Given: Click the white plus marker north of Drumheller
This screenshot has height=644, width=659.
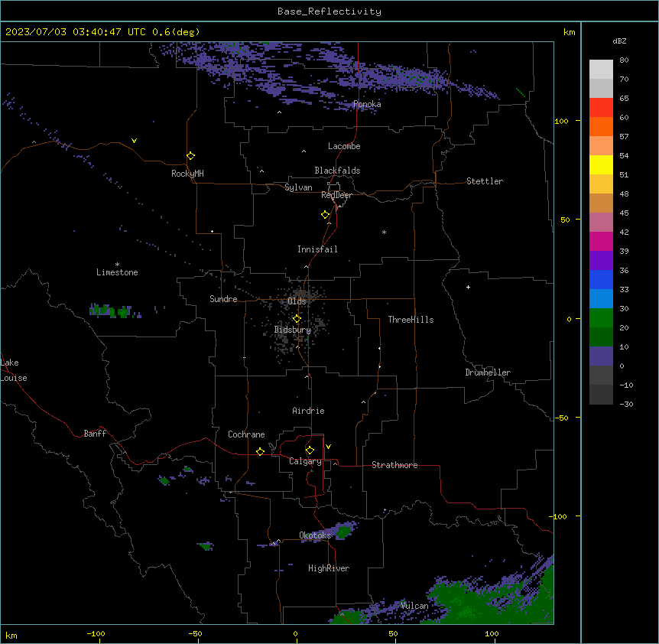Looking at the screenshot, I should coord(468,287).
